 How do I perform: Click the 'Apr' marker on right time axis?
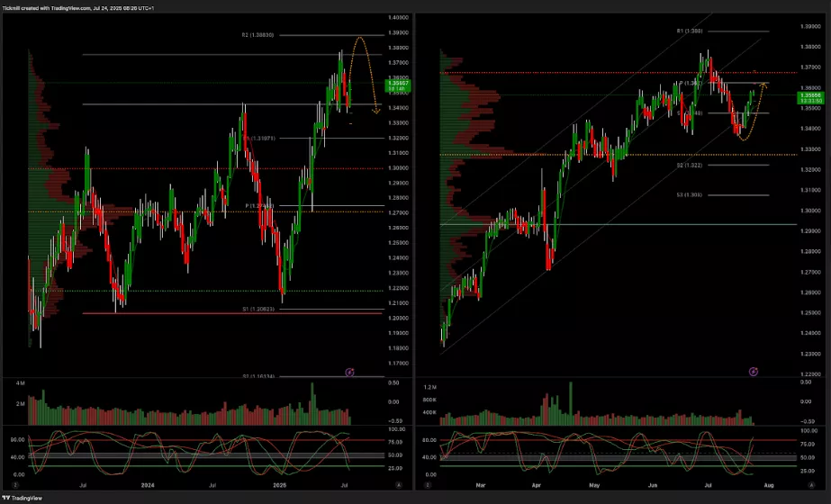point(537,484)
